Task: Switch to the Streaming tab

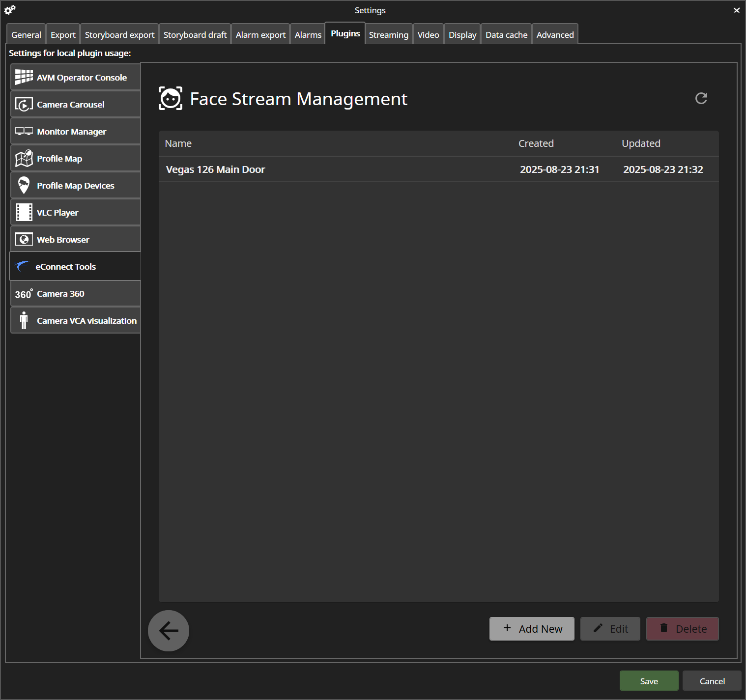Action: click(388, 34)
